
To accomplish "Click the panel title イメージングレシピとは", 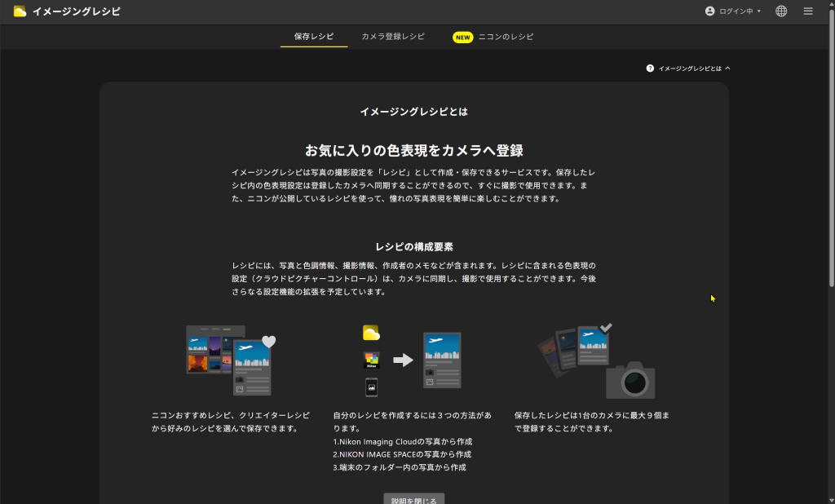I will 413,112.
